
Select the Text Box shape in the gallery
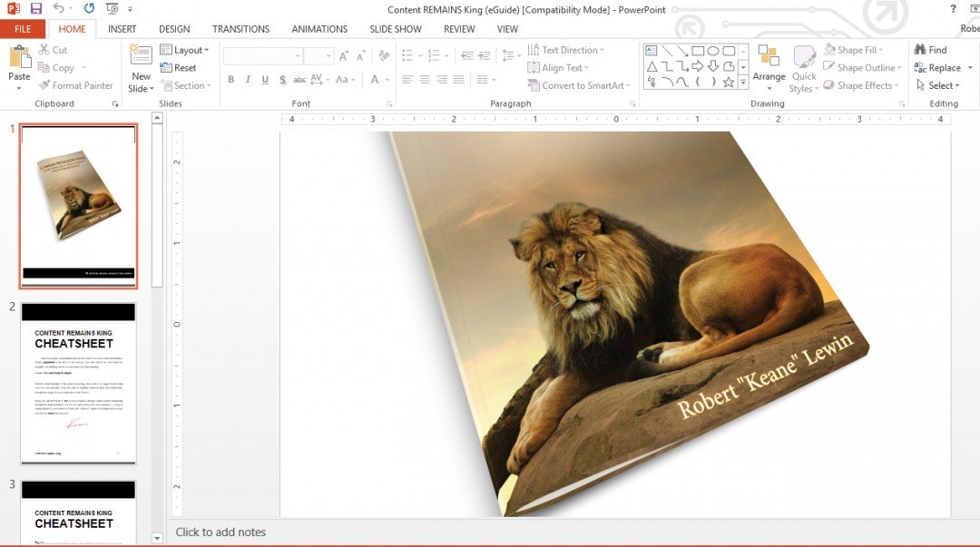click(x=652, y=51)
